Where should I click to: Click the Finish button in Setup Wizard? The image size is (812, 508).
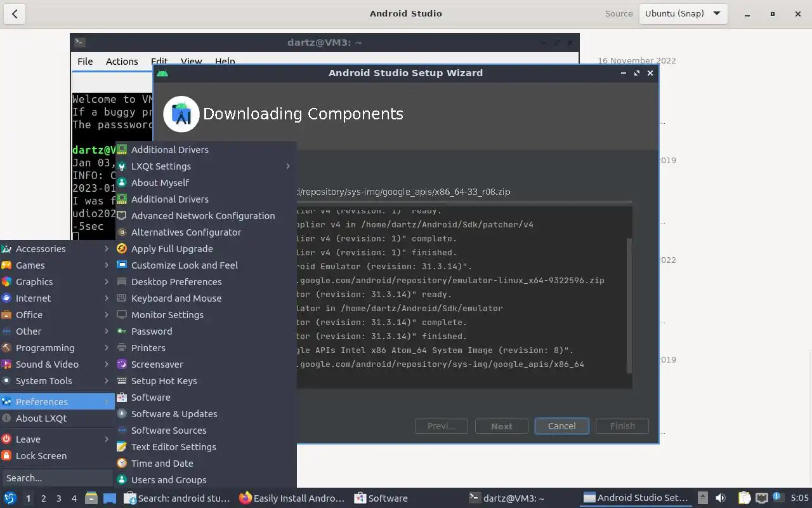point(622,426)
